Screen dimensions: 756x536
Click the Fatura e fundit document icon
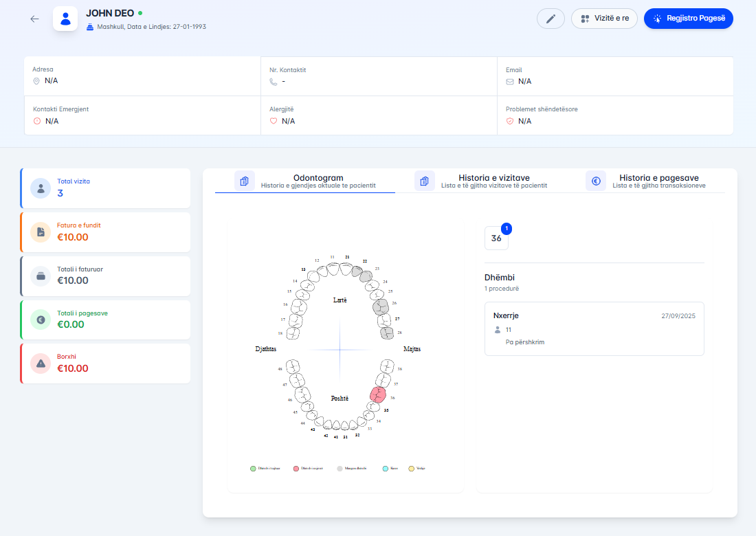point(41,232)
